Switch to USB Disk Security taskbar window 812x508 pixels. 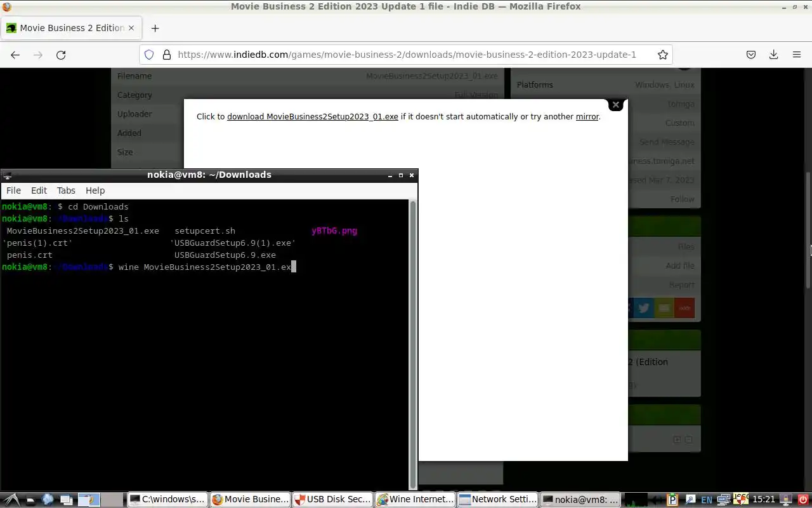[x=332, y=500]
